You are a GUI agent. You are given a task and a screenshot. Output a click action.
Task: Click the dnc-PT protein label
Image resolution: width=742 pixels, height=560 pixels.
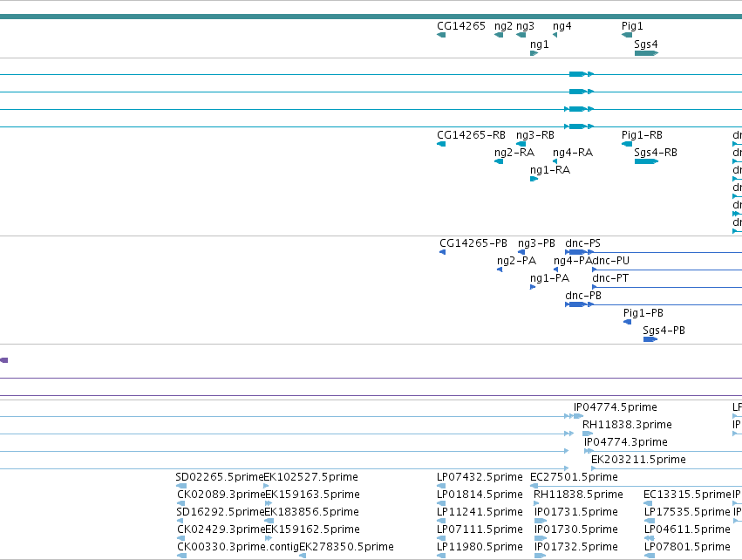click(x=610, y=278)
